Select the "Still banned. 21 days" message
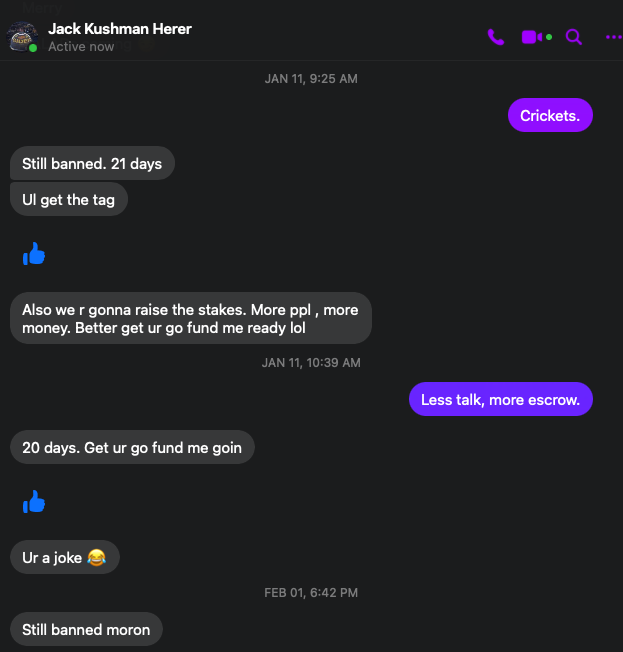 coord(92,163)
